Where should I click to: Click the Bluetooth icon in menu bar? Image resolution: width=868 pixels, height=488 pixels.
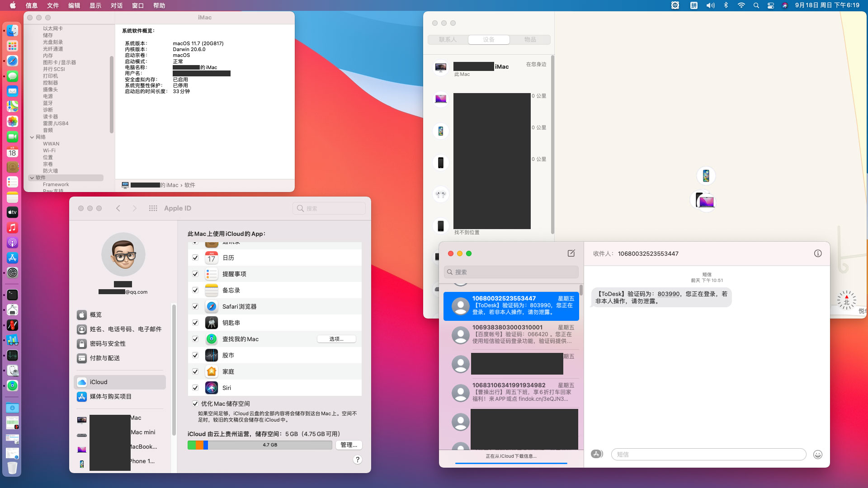click(x=726, y=5)
